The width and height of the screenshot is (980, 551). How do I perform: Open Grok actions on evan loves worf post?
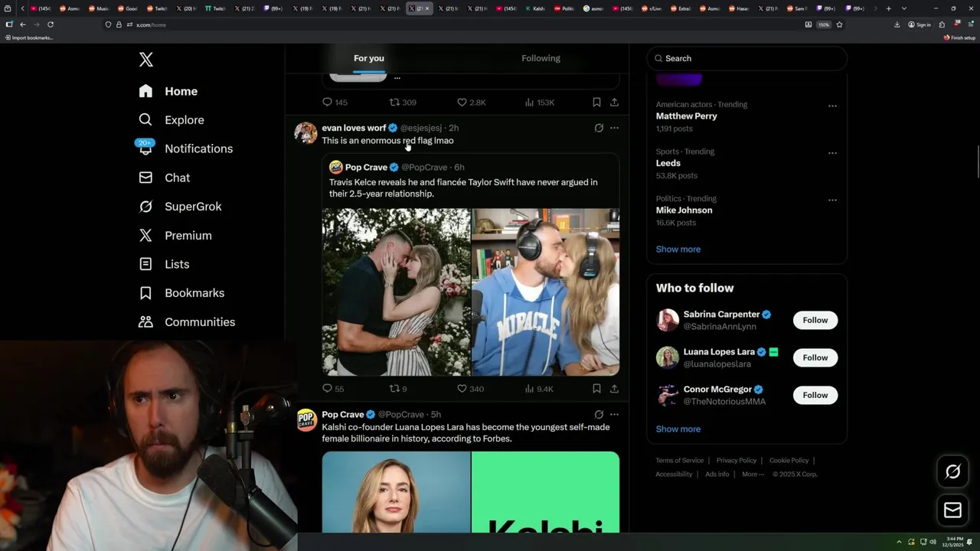[599, 128]
